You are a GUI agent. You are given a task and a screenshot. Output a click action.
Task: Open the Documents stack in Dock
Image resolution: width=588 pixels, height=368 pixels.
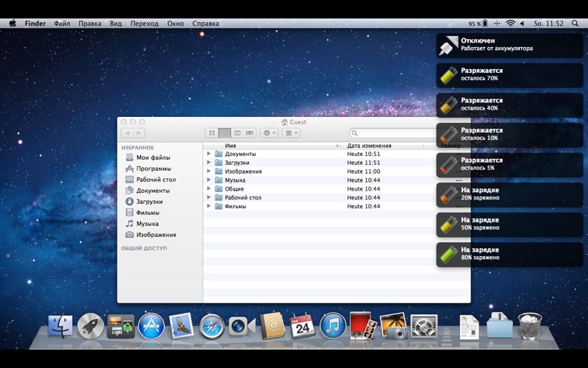(x=469, y=327)
